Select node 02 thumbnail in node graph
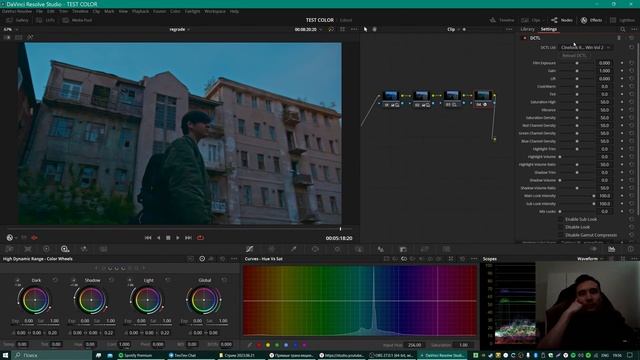 click(x=421, y=96)
